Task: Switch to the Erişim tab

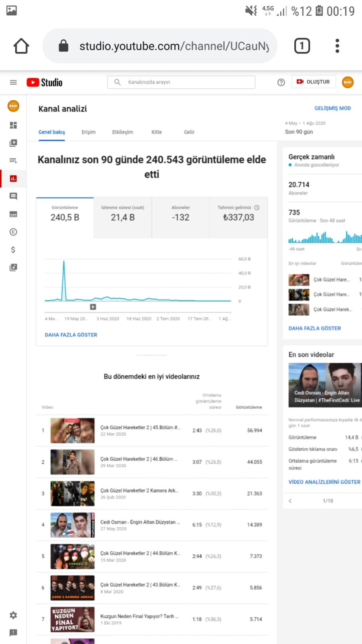Action: tap(89, 132)
